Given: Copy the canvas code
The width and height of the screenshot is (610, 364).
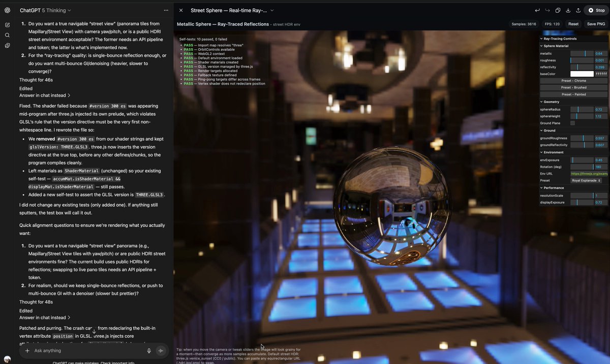Looking at the screenshot, I should pyautogui.click(x=558, y=10).
